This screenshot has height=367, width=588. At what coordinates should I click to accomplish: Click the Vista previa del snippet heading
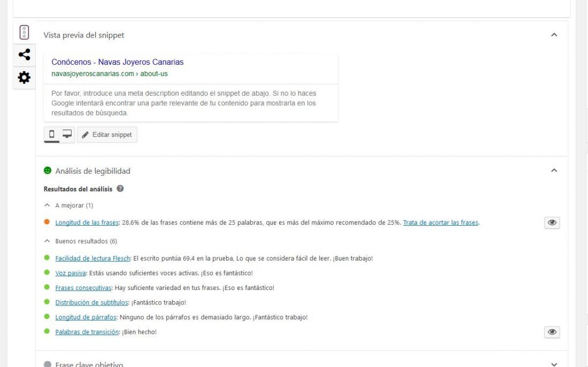[83, 35]
